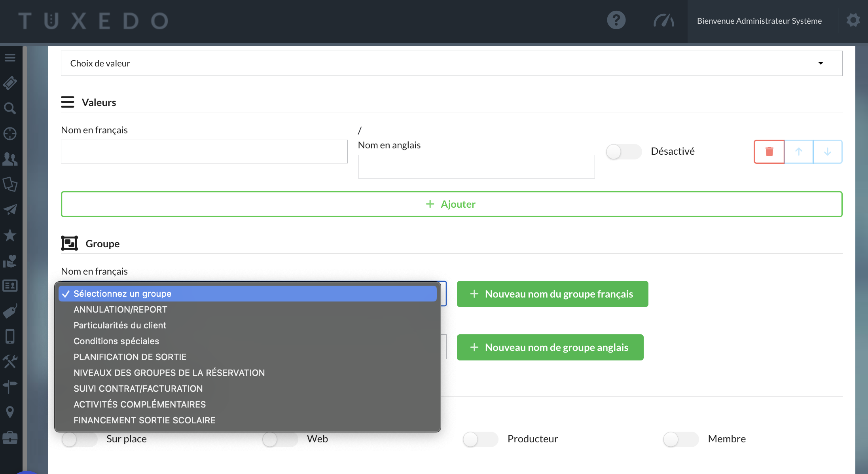Viewport: 868px width, 474px height.
Task: Choose Conditions spéciales from list
Action: click(x=116, y=341)
